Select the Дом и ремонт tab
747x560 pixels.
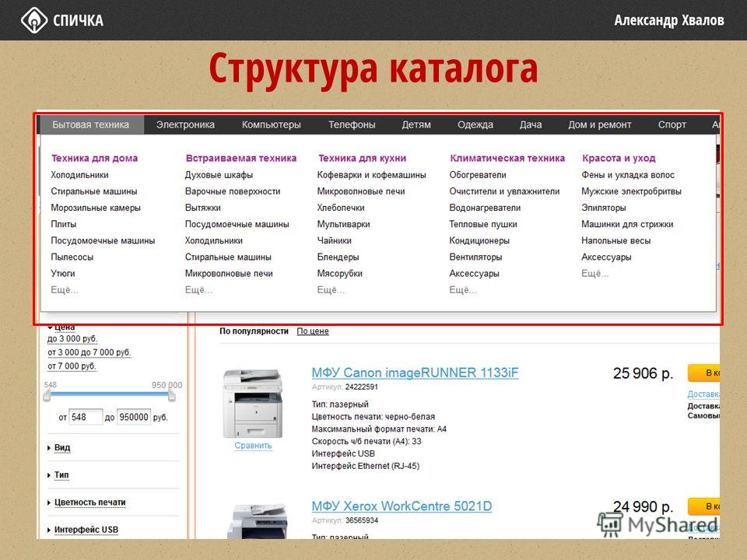click(599, 124)
